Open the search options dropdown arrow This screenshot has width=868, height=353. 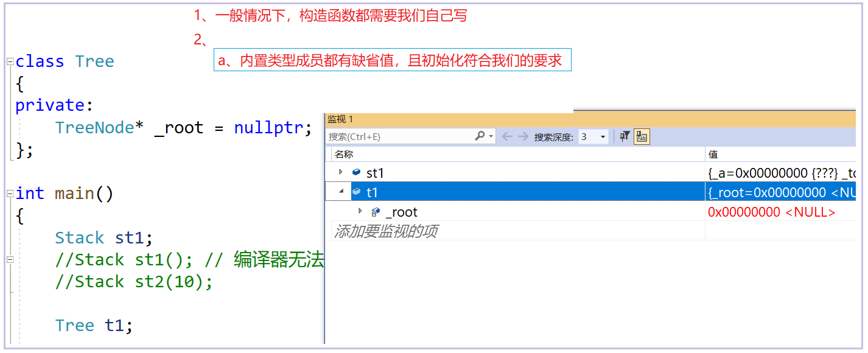pyautogui.click(x=491, y=136)
